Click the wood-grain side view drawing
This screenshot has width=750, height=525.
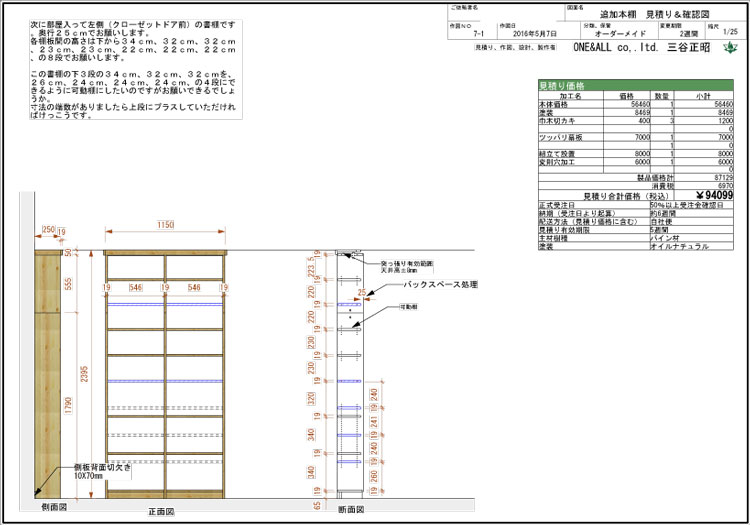tap(48, 374)
